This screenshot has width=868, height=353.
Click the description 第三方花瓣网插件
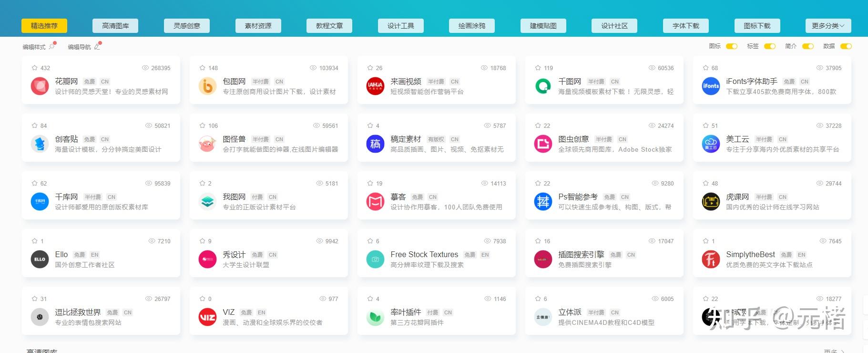coord(417,322)
